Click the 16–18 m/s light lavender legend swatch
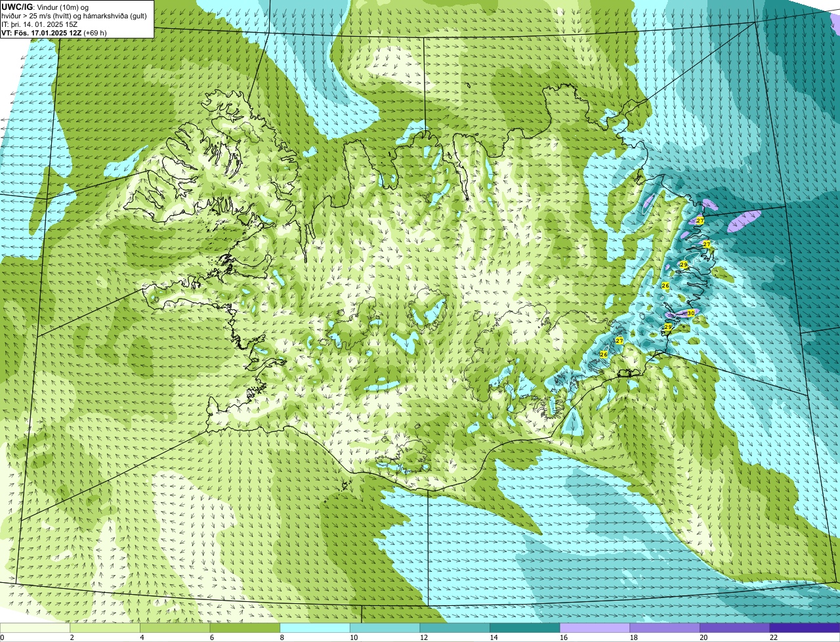The width and height of the screenshot is (840, 642). [x=595, y=628]
